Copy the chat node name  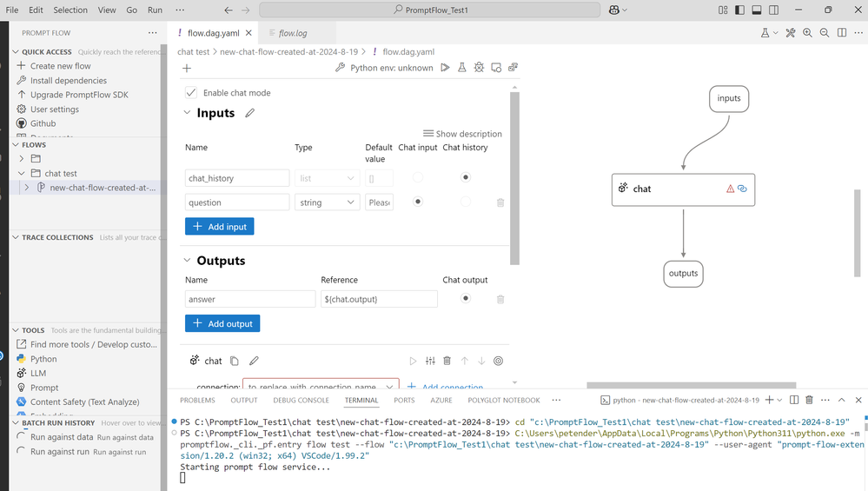click(235, 361)
